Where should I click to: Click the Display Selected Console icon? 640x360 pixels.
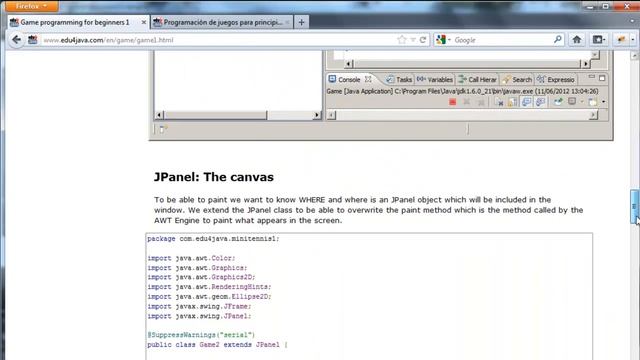[x=572, y=101]
